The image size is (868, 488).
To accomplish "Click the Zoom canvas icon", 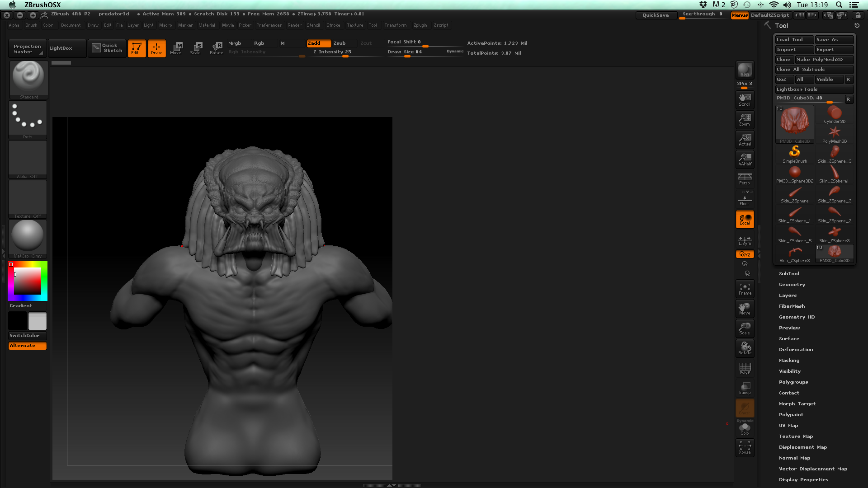I will point(745,120).
